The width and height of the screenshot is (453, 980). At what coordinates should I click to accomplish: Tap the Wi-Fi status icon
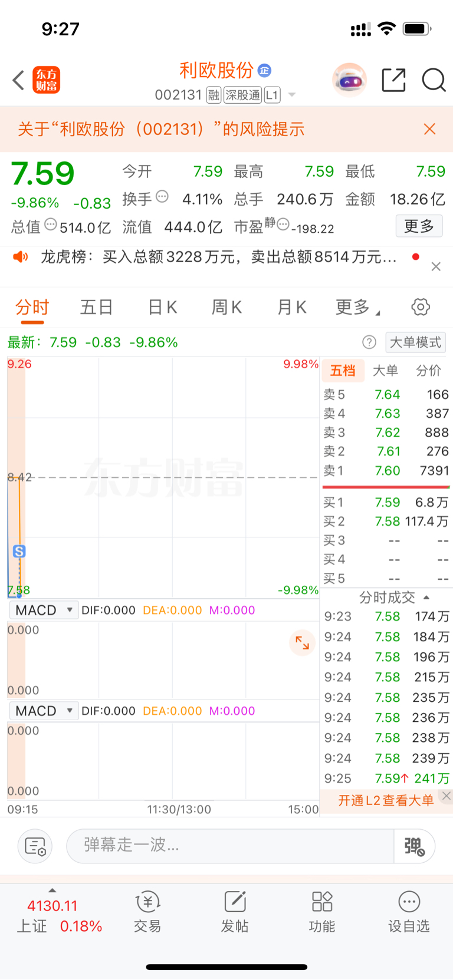387,28
